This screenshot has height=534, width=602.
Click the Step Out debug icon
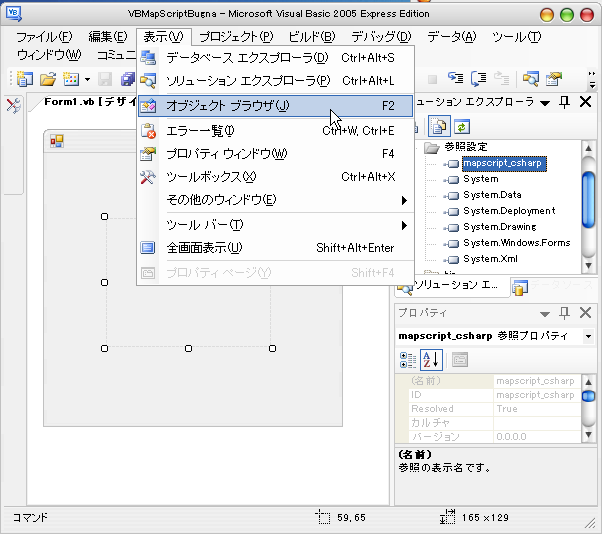coord(501,79)
